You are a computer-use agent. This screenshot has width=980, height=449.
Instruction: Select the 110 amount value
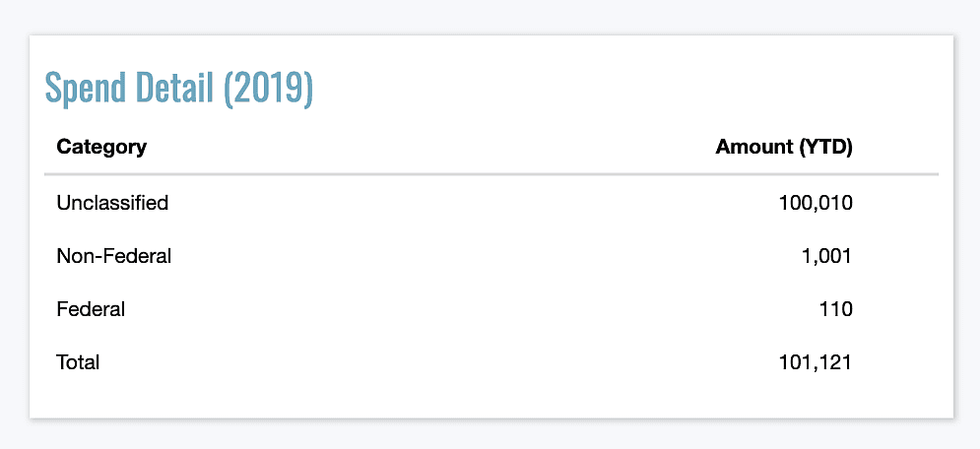pyautogui.click(x=836, y=309)
